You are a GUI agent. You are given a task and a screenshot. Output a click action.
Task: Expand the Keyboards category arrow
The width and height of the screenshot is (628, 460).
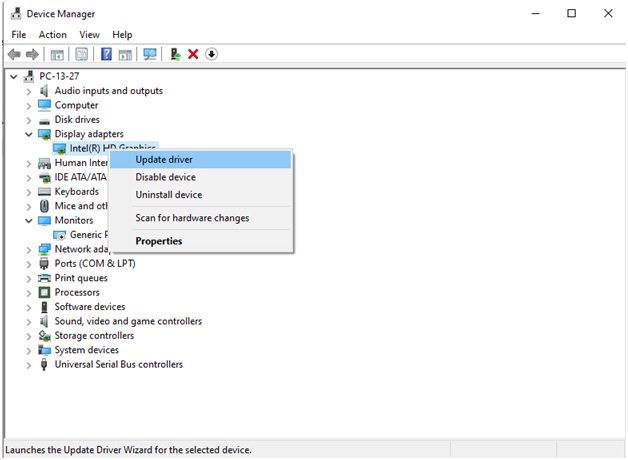pyautogui.click(x=28, y=192)
